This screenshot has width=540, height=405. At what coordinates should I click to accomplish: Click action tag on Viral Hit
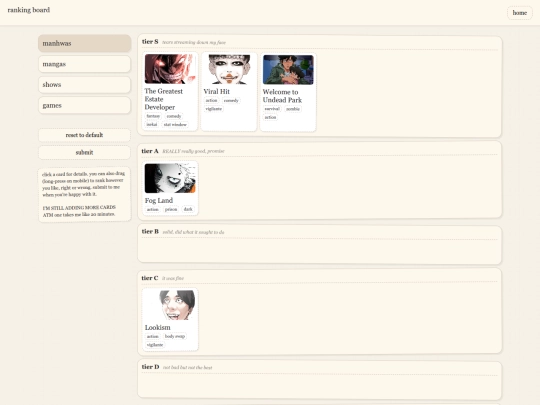coord(211,100)
